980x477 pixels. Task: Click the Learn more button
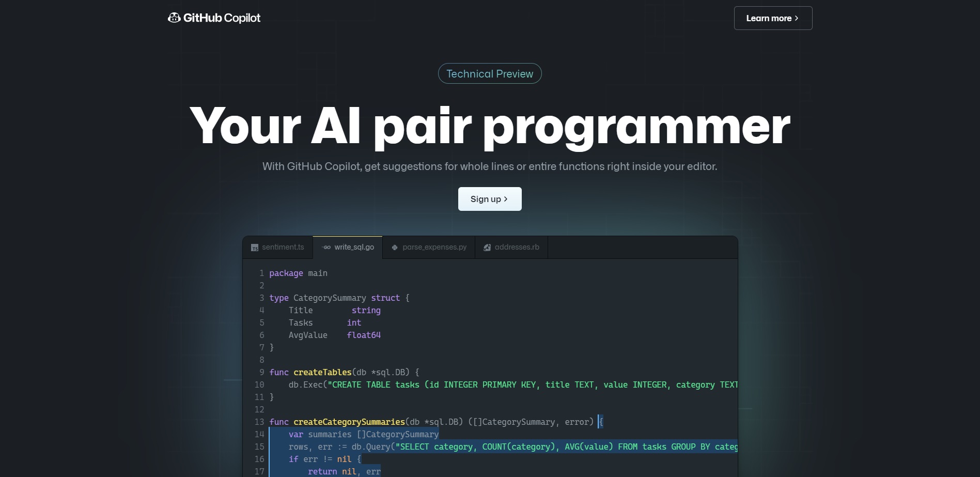point(773,18)
